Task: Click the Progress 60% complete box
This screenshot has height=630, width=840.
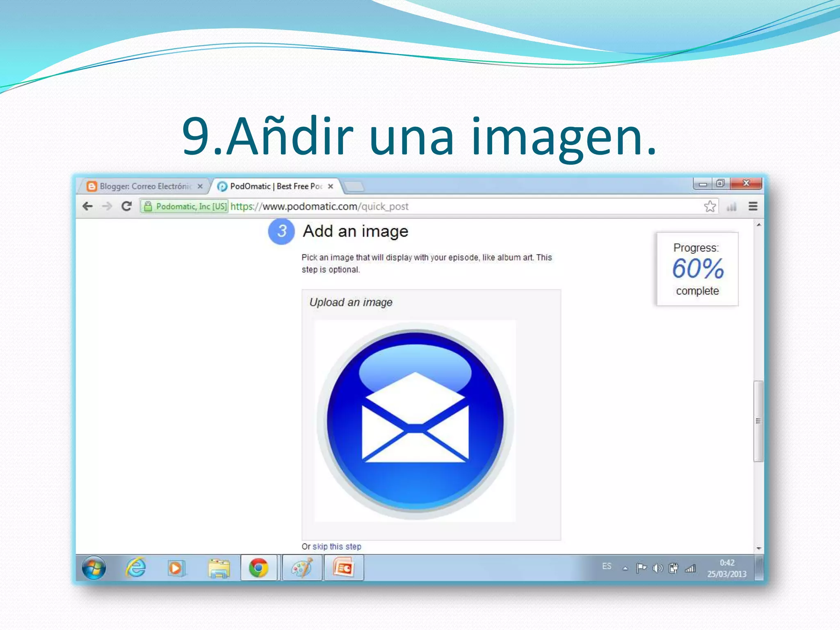Action: click(697, 269)
